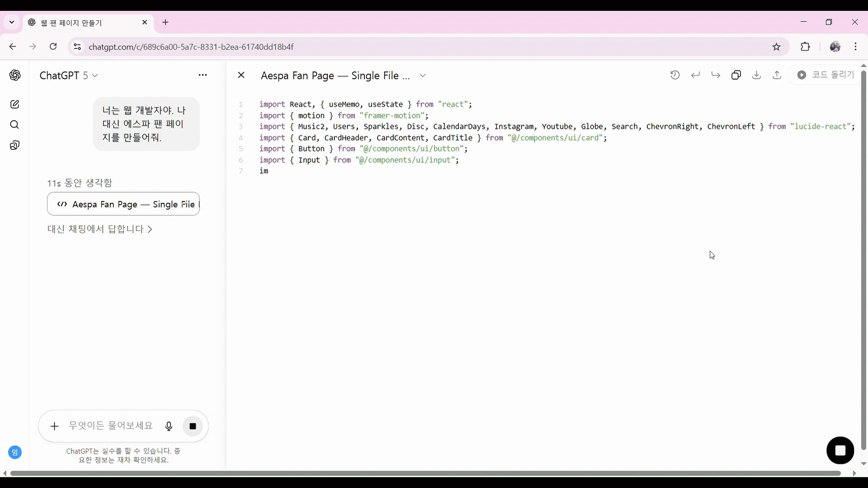Open the three-dot conversation options menu

[203, 75]
